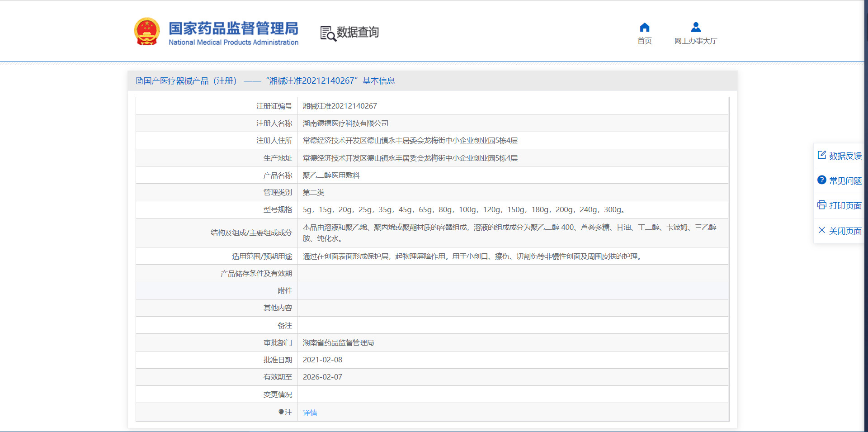Click the 管理类别 row label
868x432 pixels.
click(278, 192)
